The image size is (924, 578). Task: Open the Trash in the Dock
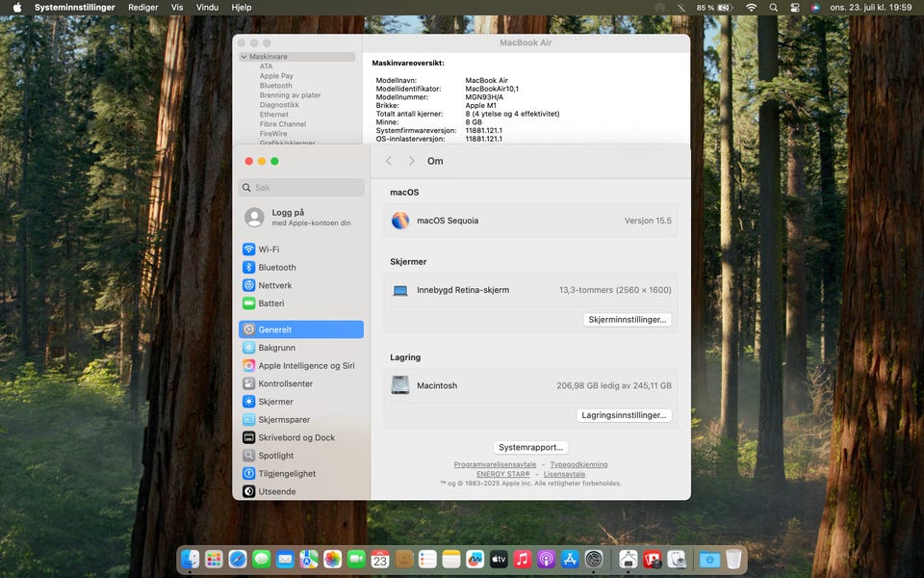(x=733, y=559)
